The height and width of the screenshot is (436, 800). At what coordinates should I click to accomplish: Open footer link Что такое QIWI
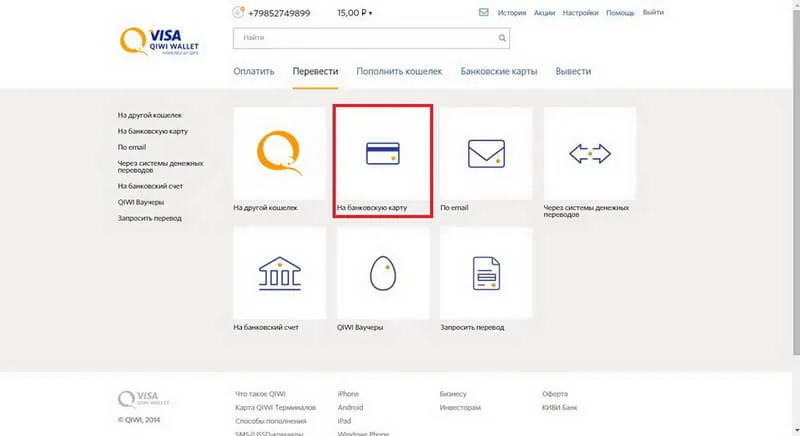coord(260,394)
